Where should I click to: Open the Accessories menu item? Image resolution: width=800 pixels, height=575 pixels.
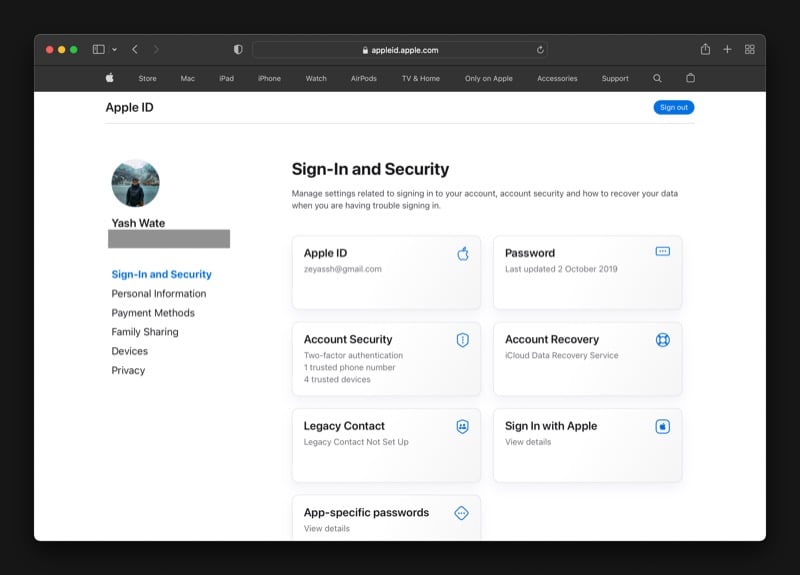click(x=557, y=79)
